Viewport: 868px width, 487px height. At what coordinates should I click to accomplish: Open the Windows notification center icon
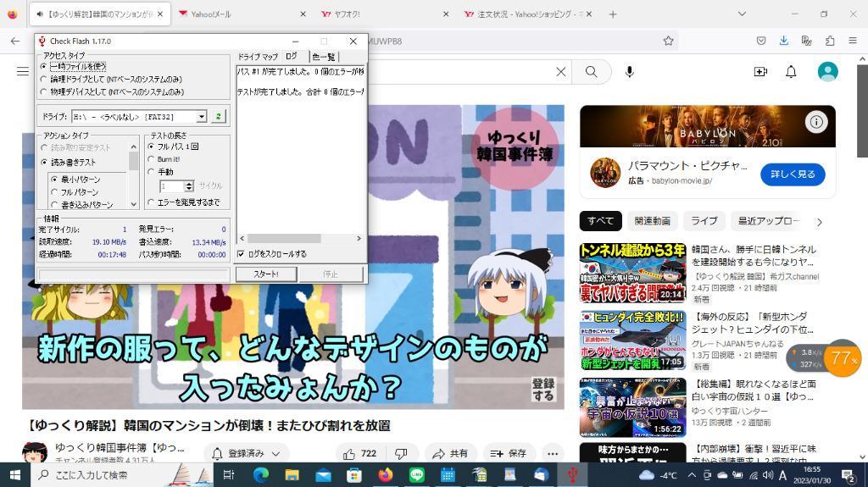849,475
